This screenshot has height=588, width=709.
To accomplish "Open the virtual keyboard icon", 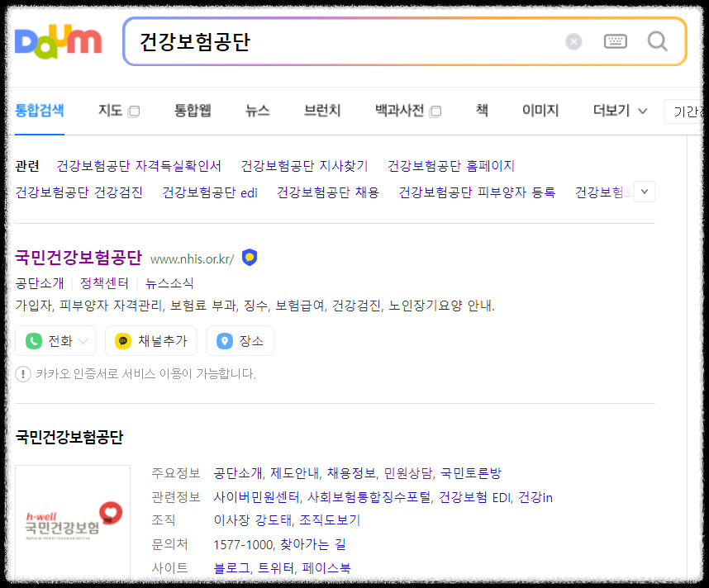I will [616, 41].
